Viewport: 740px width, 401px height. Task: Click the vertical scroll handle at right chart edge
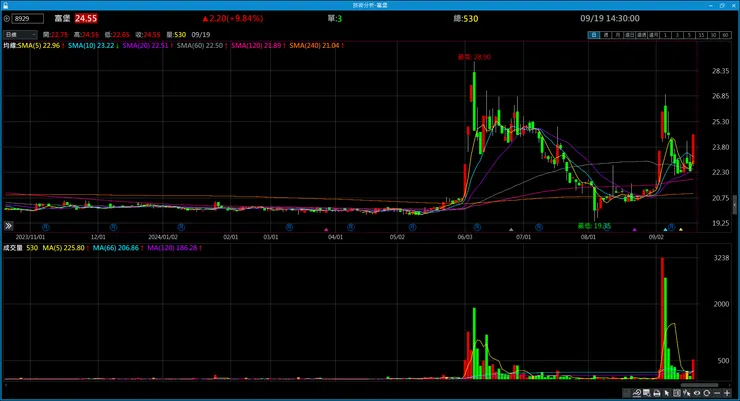(734, 206)
